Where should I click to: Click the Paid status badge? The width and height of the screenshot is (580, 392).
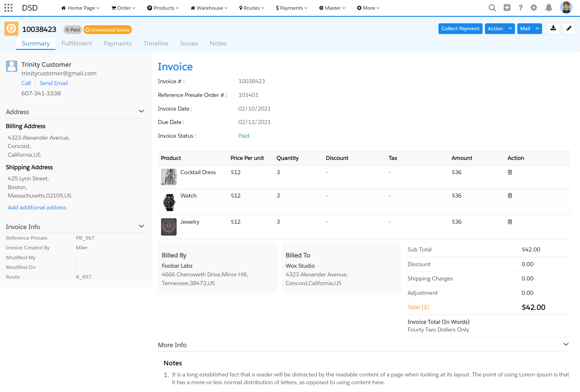[x=72, y=30]
